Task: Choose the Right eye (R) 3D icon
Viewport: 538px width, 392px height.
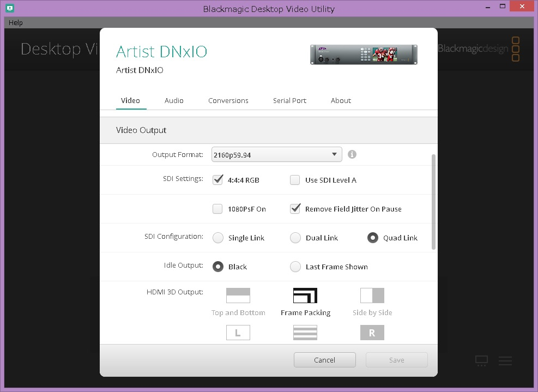Action: [372, 333]
